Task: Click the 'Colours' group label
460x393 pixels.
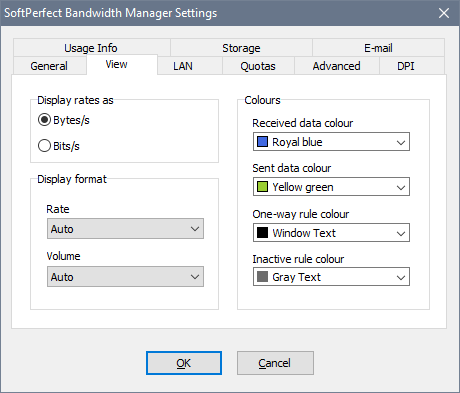Action: (x=262, y=100)
